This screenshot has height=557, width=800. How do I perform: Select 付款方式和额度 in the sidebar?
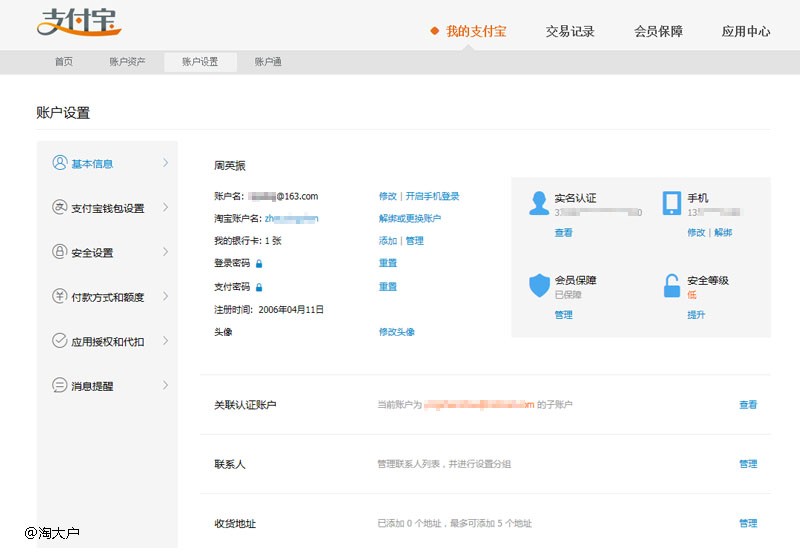pyautogui.click(x=108, y=297)
